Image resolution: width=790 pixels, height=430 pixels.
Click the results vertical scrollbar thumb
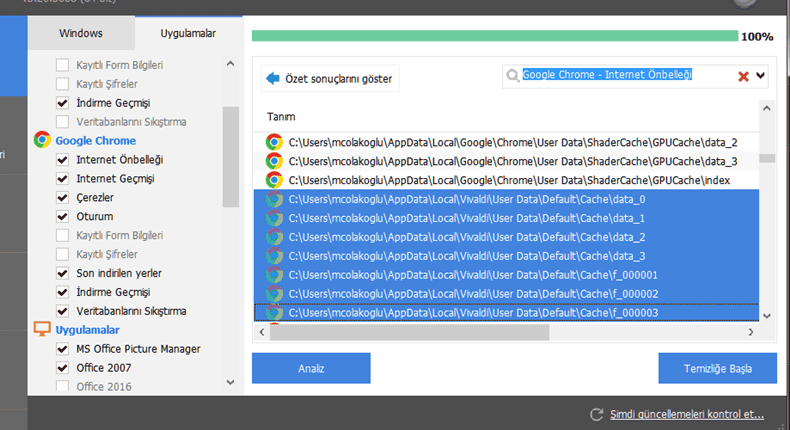767,158
